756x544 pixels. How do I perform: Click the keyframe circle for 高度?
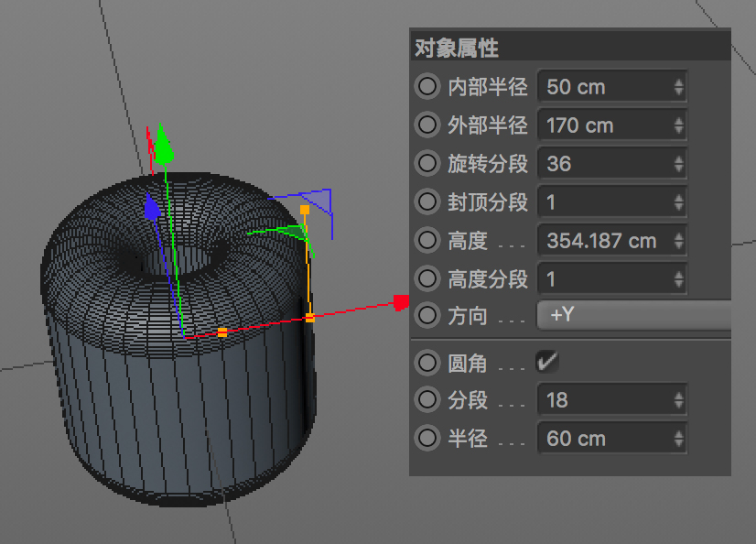coord(427,241)
